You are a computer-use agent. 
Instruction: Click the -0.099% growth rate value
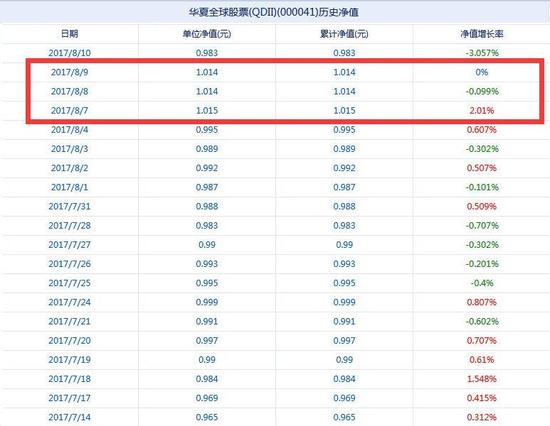[x=482, y=91]
